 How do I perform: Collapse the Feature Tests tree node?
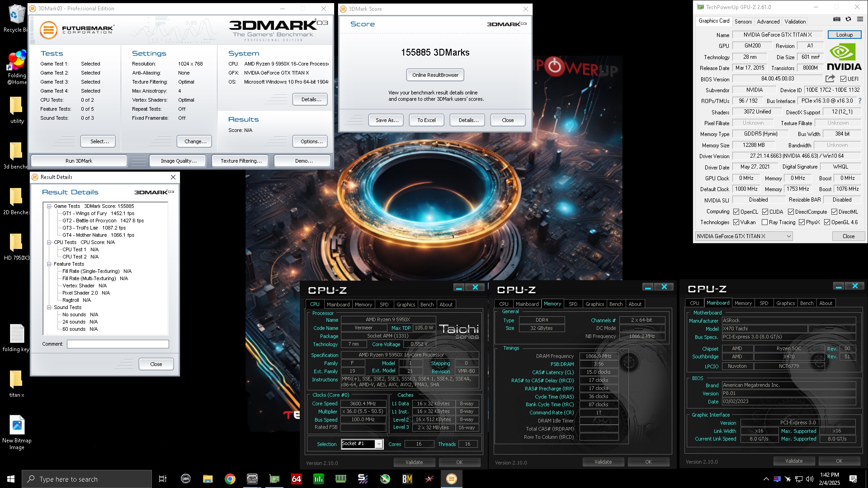point(49,264)
